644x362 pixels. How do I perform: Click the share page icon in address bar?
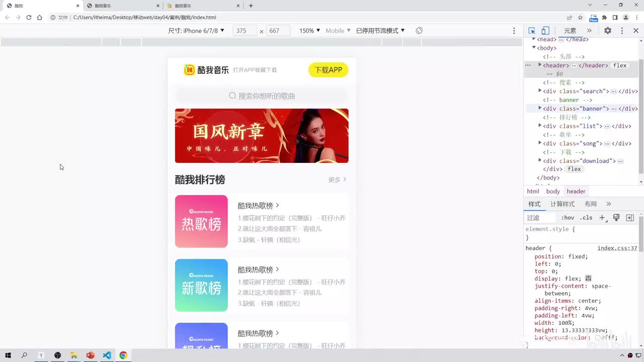pyautogui.click(x=570, y=18)
